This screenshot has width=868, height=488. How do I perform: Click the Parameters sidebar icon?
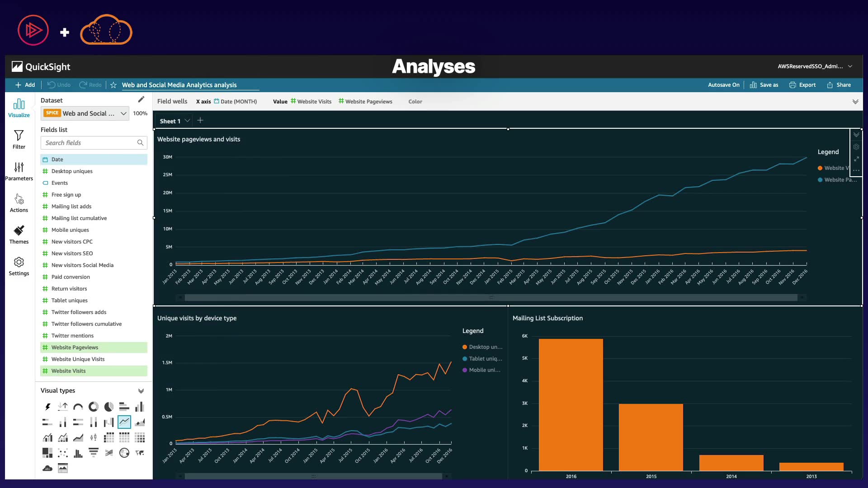point(19,171)
